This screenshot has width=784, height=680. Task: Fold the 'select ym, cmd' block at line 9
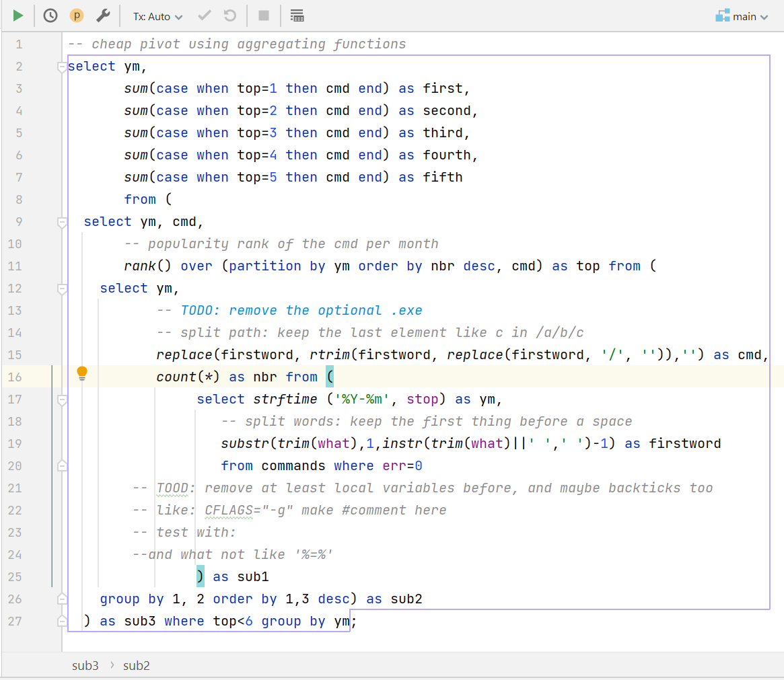click(x=62, y=222)
